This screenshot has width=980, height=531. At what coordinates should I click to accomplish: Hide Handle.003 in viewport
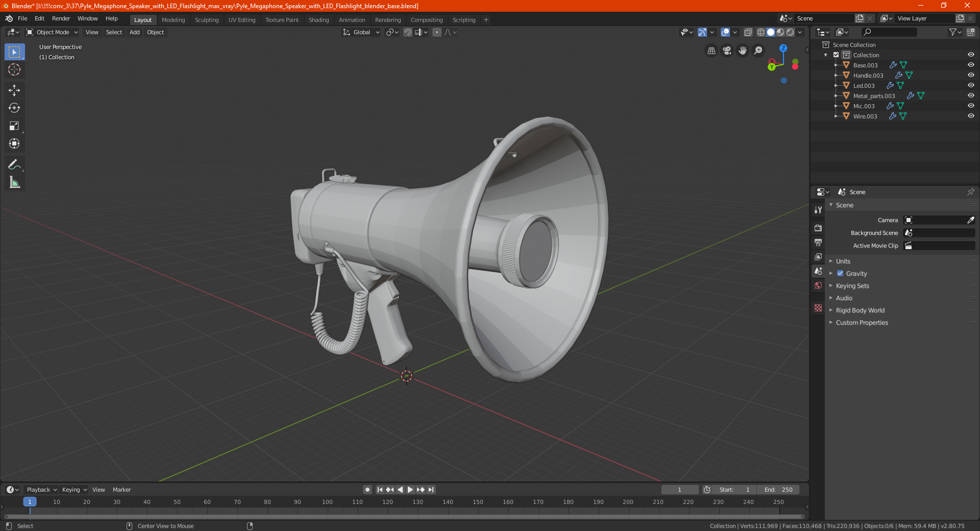click(x=971, y=75)
